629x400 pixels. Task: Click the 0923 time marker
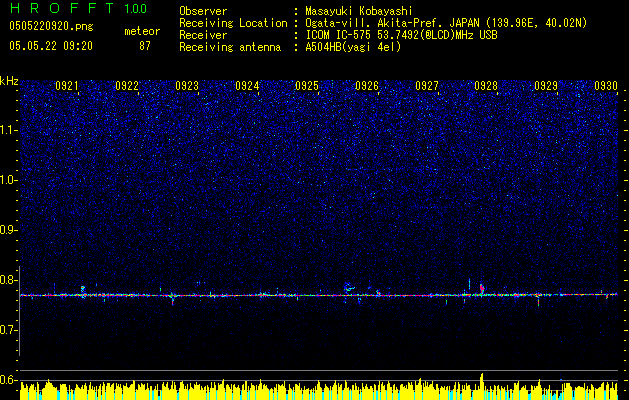point(187,85)
